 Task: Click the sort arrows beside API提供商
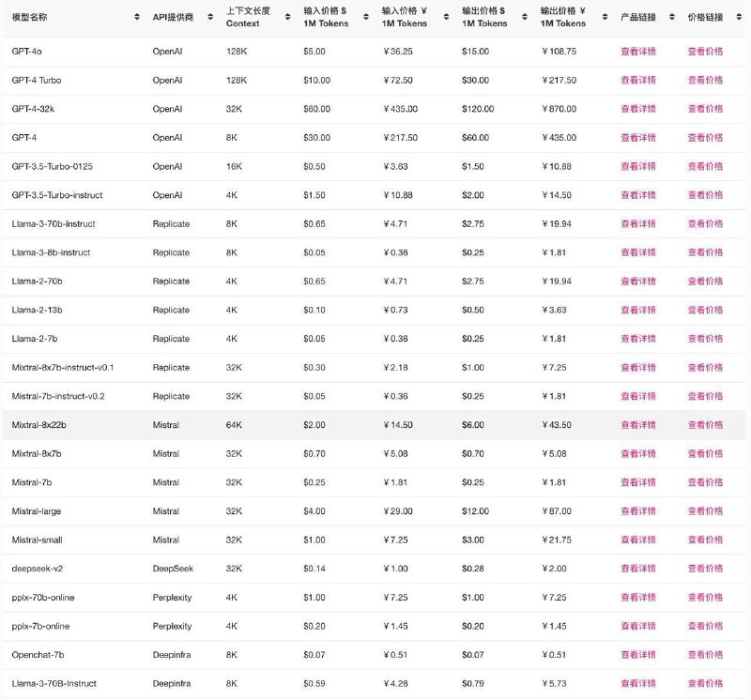pyautogui.click(x=210, y=17)
